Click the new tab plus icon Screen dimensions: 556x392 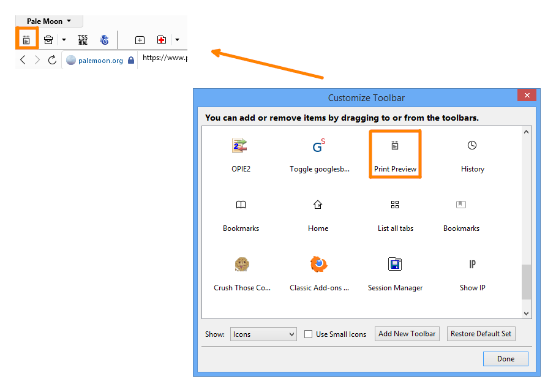[x=140, y=40]
